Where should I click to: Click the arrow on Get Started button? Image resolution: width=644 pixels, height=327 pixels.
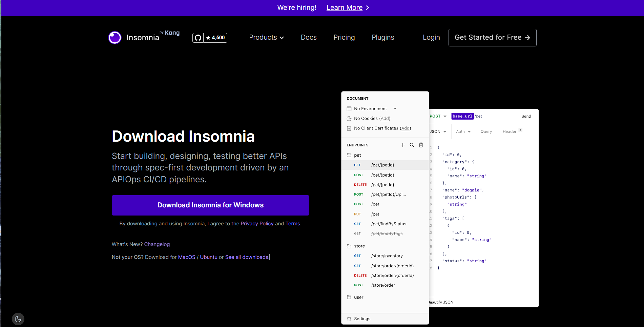pyautogui.click(x=527, y=38)
